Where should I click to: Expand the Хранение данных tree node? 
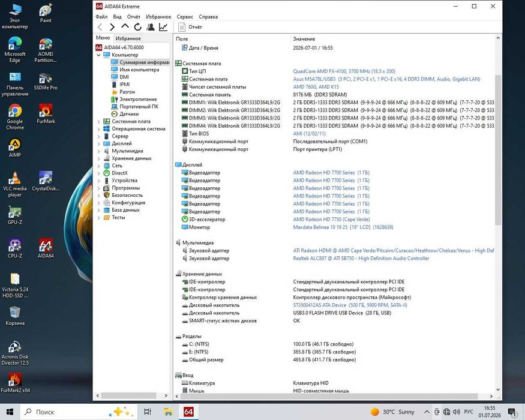[98, 158]
